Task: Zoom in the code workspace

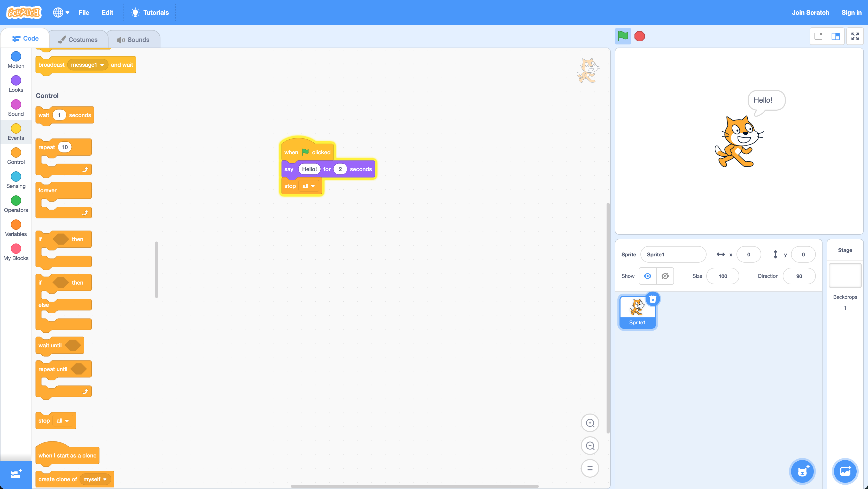Action: point(590,423)
